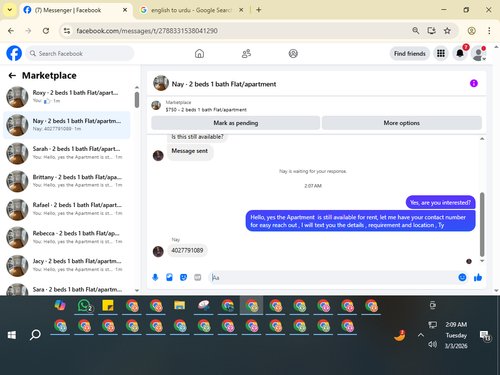Show hidden system tray icons
Screen dimensions: 500x375
click(421, 335)
